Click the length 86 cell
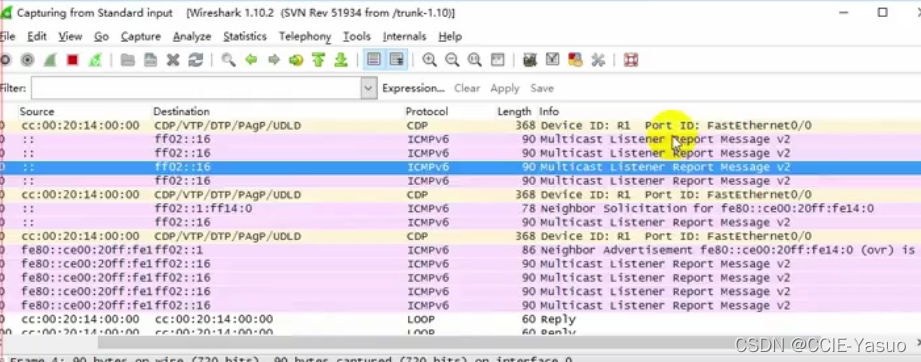Viewport: 921px width, 362px height. [529, 250]
